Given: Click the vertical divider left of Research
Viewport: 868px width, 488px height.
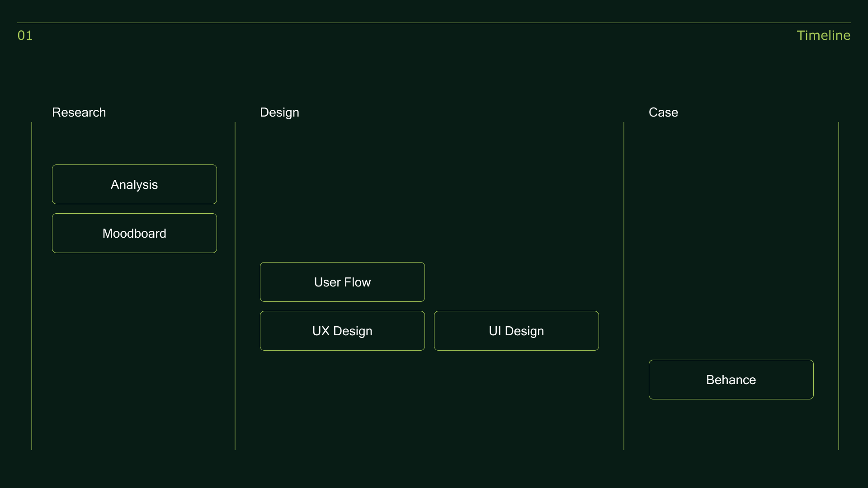Looking at the screenshot, I should click(32, 286).
